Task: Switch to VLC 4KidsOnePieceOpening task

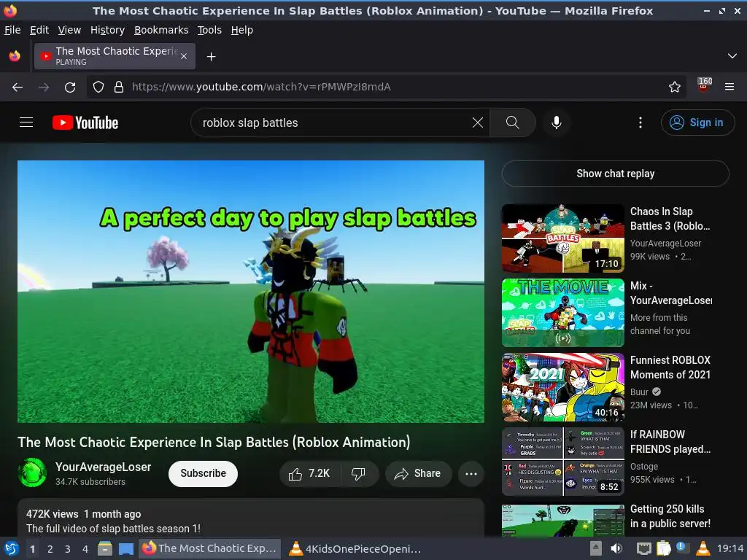Action: click(356, 548)
